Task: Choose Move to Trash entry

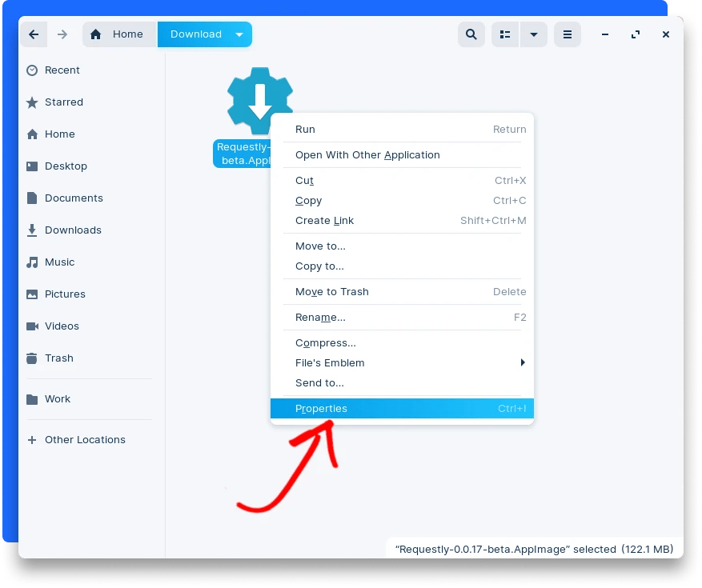Action: (x=402, y=292)
